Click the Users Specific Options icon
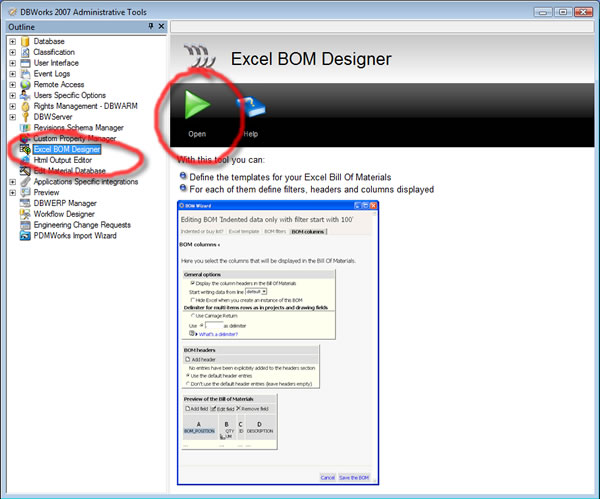Screen dimensions: 600x499 coord(25,95)
